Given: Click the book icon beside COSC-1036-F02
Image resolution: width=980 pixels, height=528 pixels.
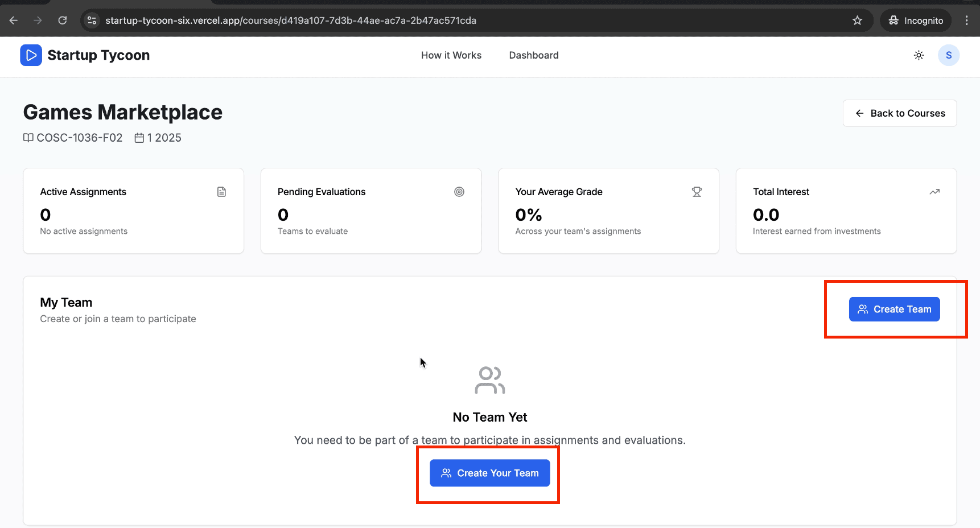Looking at the screenshot, I should (28, 138).
